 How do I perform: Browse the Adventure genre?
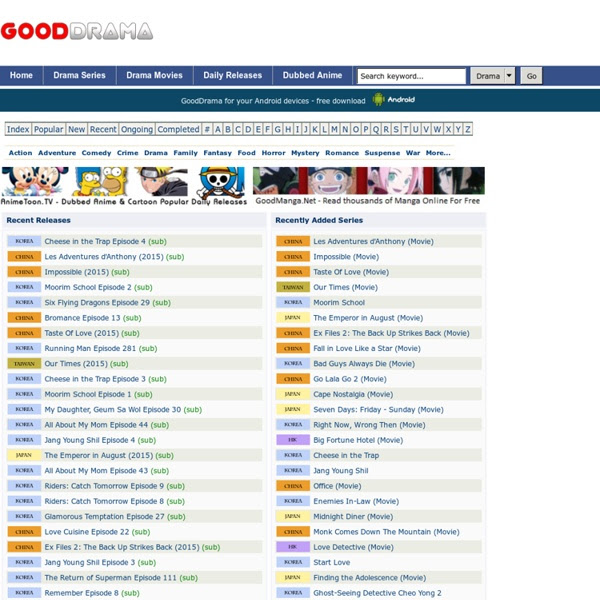(x=57, y=153)
